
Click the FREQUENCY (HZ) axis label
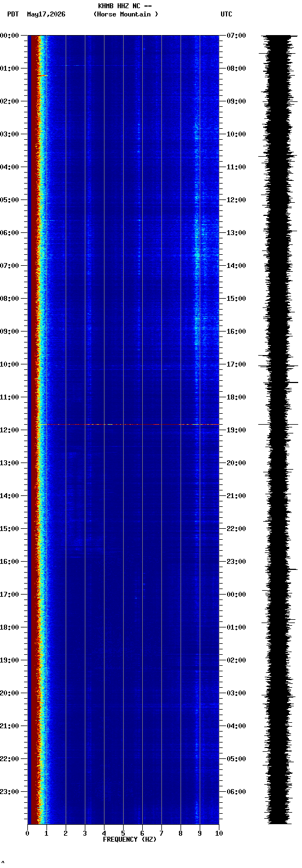(130, 840)
